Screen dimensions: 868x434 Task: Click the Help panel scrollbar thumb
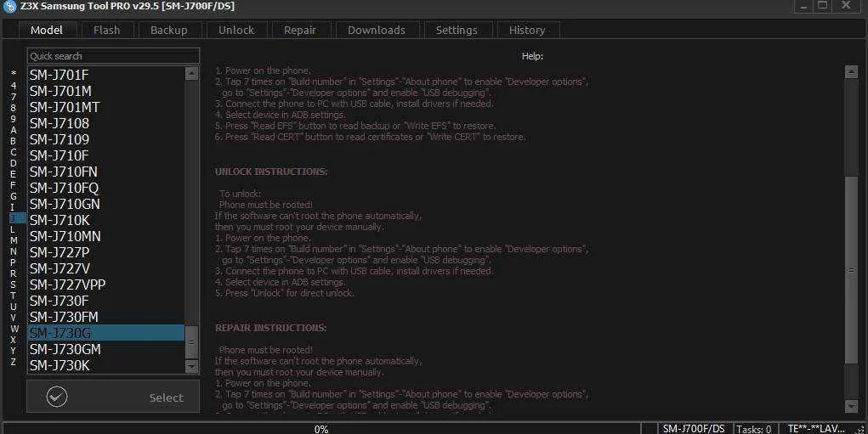click(851, 270)
